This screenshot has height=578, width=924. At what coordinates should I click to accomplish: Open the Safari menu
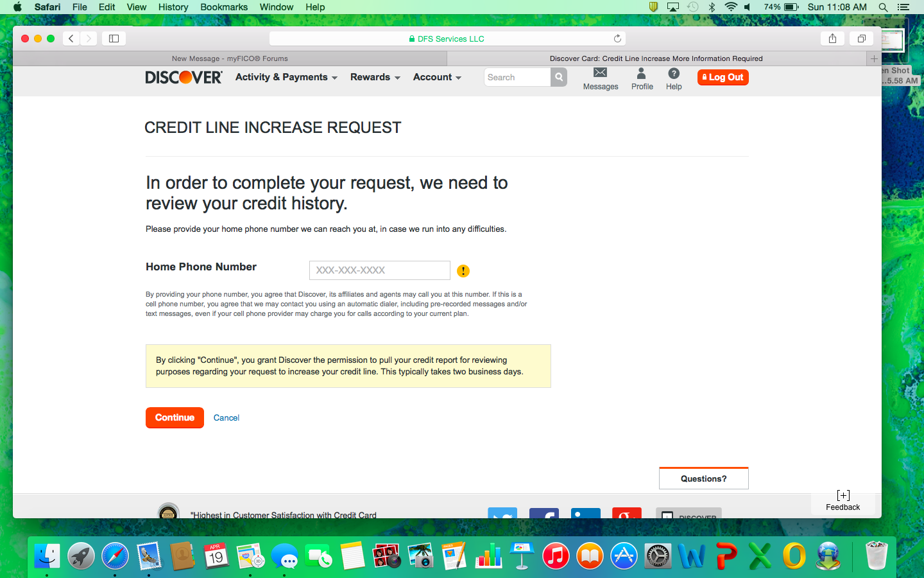coord(47,7)
